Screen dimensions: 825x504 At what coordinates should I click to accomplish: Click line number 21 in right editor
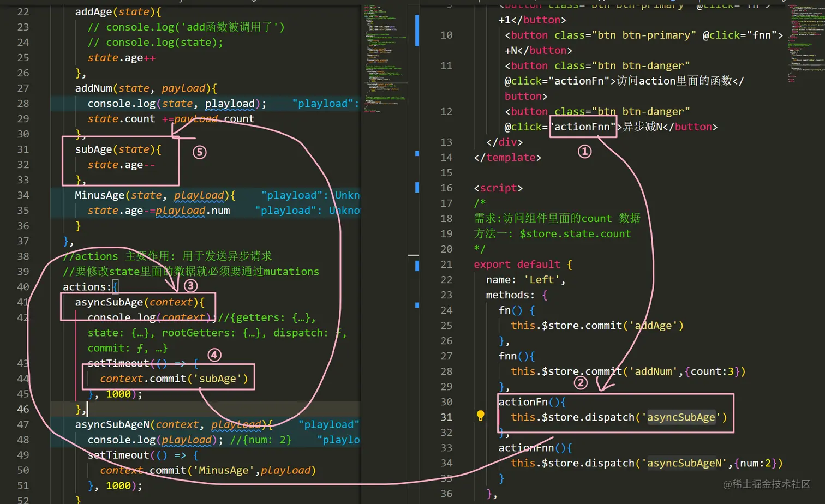pyautogui.click(x=446, y=265)
